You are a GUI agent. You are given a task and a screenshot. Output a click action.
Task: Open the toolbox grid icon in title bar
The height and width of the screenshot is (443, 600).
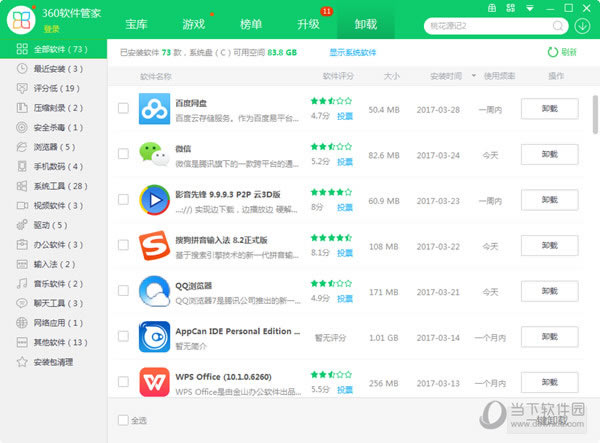(x=510, y=8)
